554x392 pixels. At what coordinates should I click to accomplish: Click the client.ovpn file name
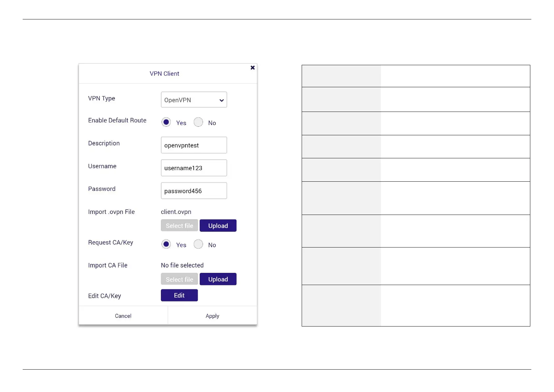[176, 212]
